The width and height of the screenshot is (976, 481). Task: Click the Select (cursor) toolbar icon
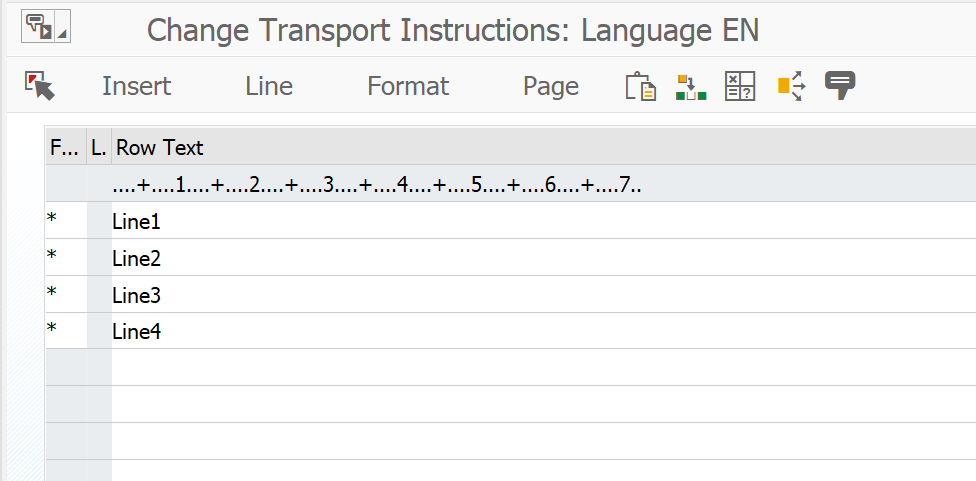coord(40,86)
